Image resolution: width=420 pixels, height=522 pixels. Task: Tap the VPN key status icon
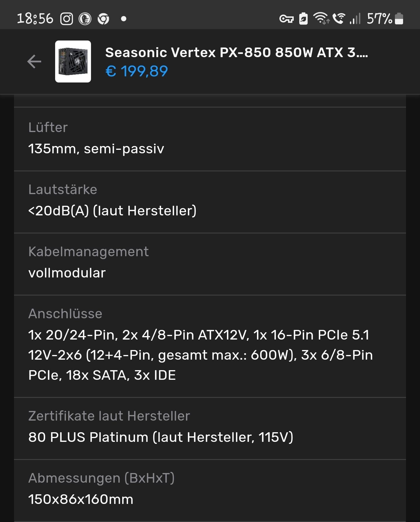pyautogui.click(x=286, y=19)
